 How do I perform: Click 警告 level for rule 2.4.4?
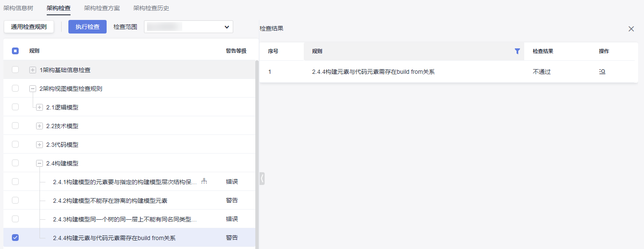tap(232, 238)
